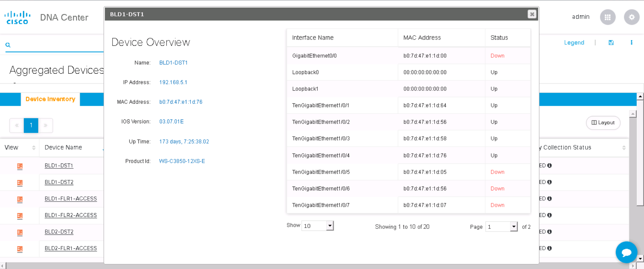Click the previous page arrow button

click(17, 125)
